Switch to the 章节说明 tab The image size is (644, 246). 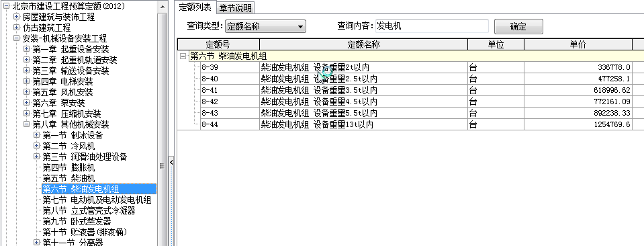[235, 7]
